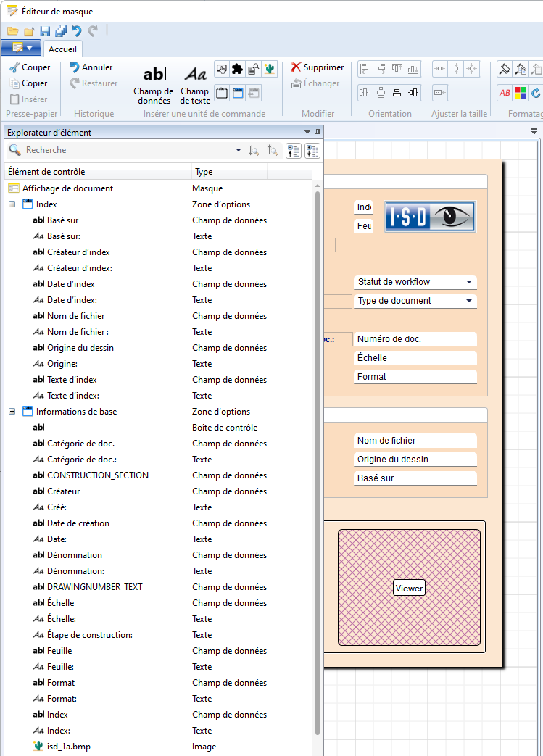Toggle the pin on Explorateur d'élément panel
Screen dimensions: 543x756
[x=318, y=132]
